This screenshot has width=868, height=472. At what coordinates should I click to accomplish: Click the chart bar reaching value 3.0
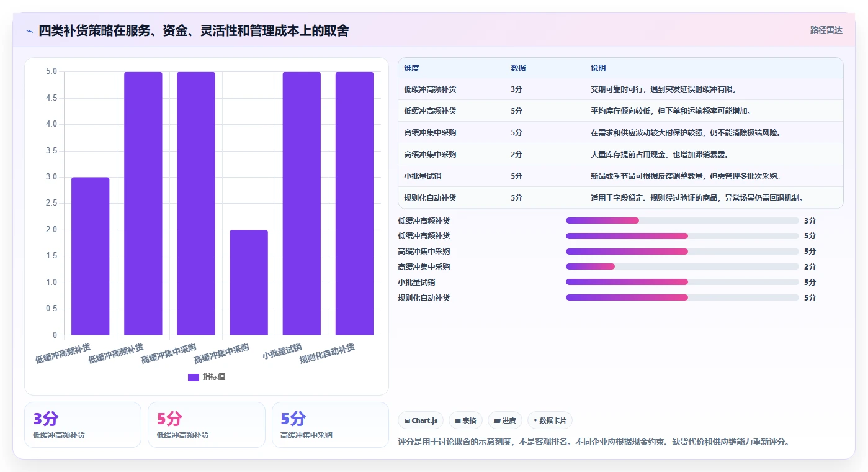click(x=91, y=256)
